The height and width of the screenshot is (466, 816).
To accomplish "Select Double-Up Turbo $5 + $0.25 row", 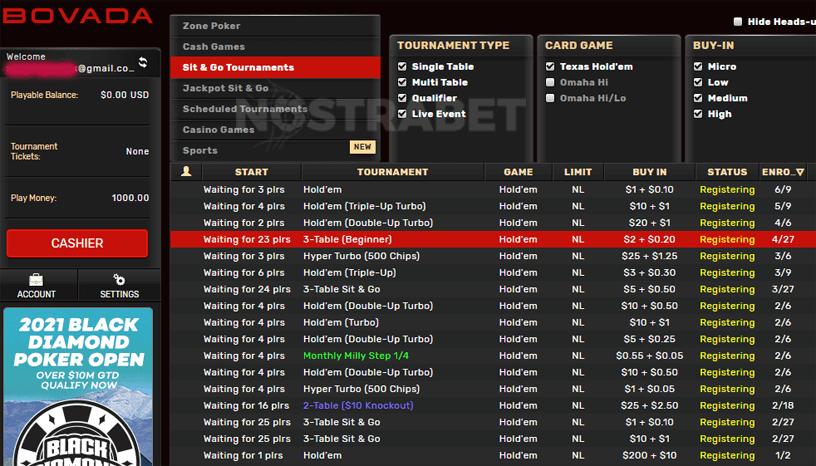I will pyautogui.click(x=493, y=339).
